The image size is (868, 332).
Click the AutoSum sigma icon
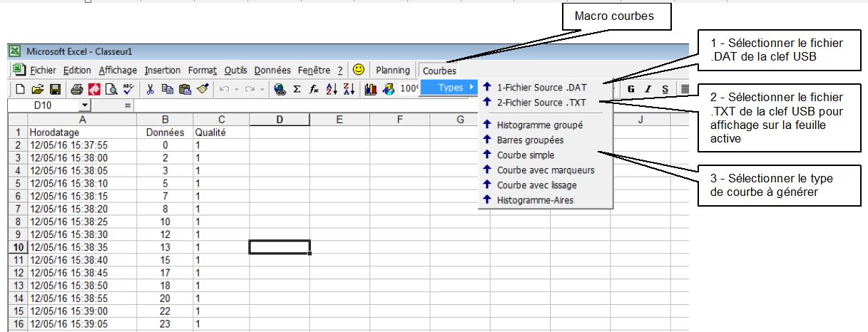tap(296, 89)
